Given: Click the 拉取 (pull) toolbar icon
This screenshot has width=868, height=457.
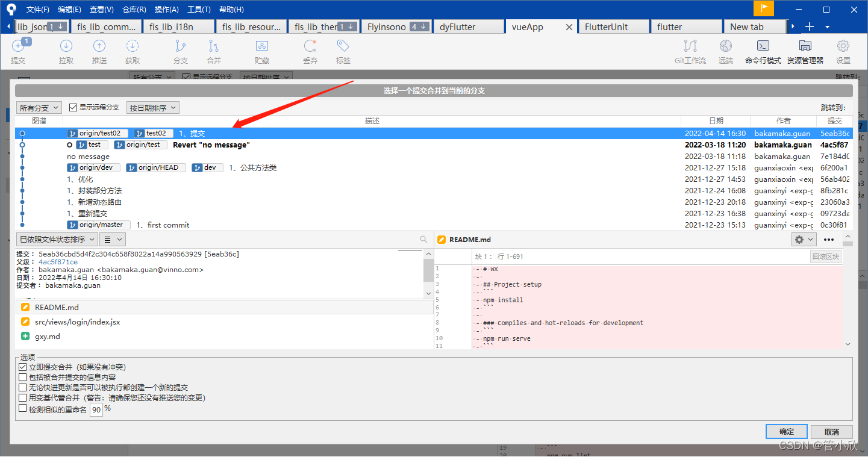Looking at the screenshot, I should [x=66, y=46].
